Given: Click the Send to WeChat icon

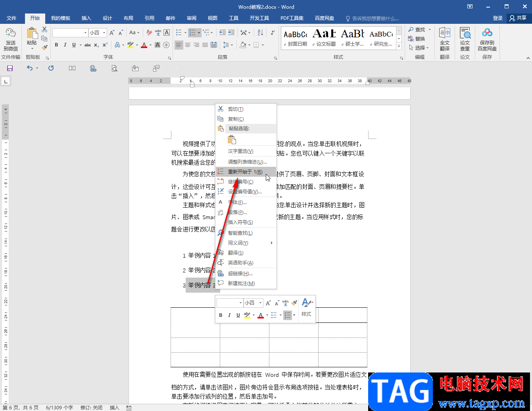Looking at the screenshot, I should [11, 40].
